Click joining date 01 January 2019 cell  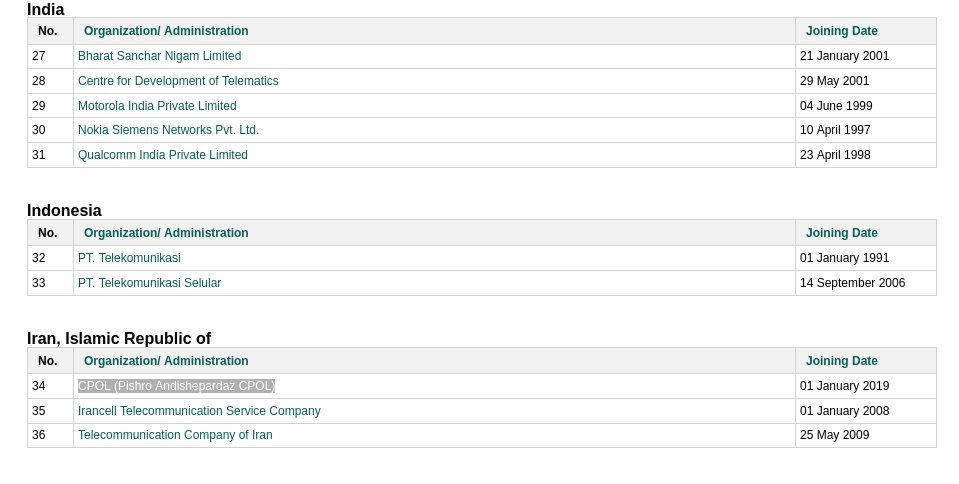[866, 386]
